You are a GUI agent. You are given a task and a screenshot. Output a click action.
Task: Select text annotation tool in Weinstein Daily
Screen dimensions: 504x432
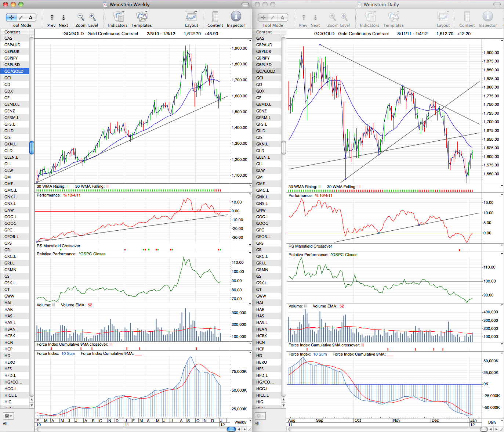[x=283, y=17]
